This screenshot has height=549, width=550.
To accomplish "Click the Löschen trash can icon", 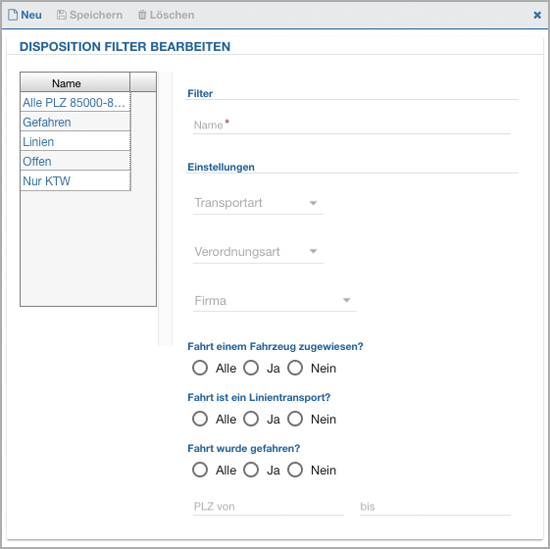I will [x=142, y=15].
